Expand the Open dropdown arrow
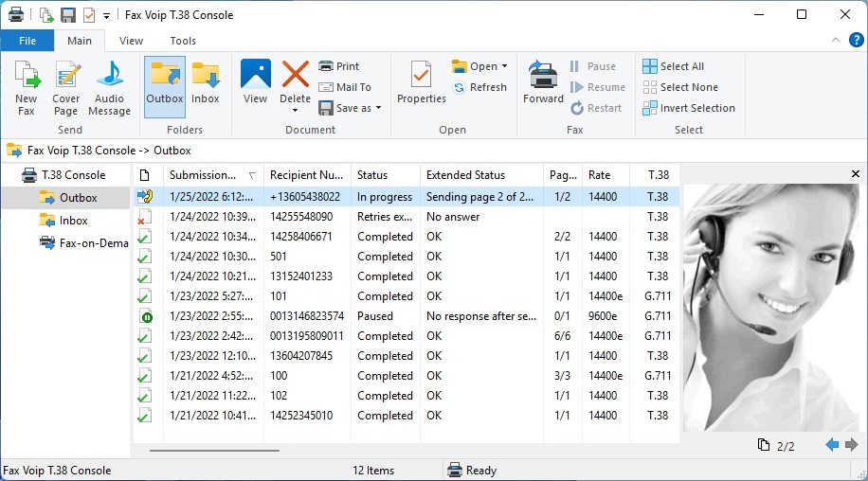 pos(504,66)
